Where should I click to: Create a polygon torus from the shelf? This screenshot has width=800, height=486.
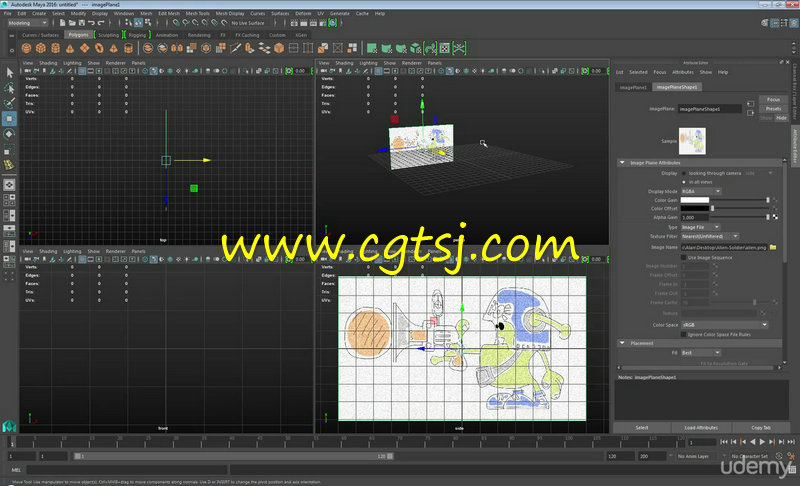(x=99, y=48)
